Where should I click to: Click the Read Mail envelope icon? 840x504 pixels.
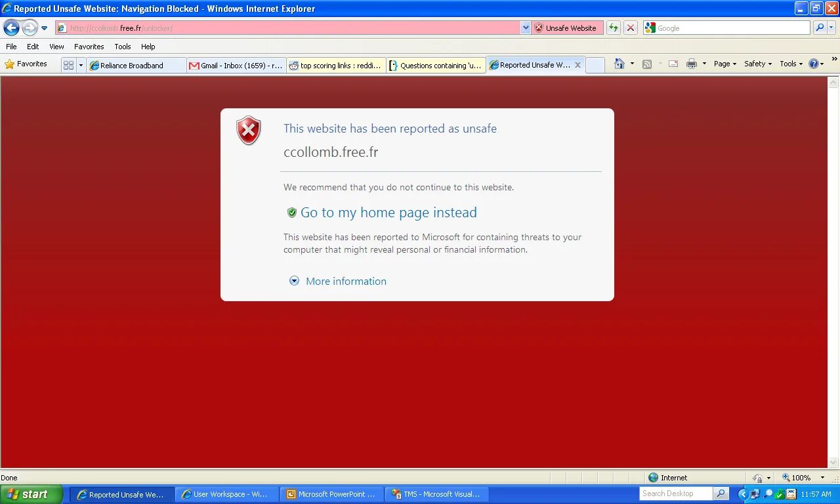(673, 64)
